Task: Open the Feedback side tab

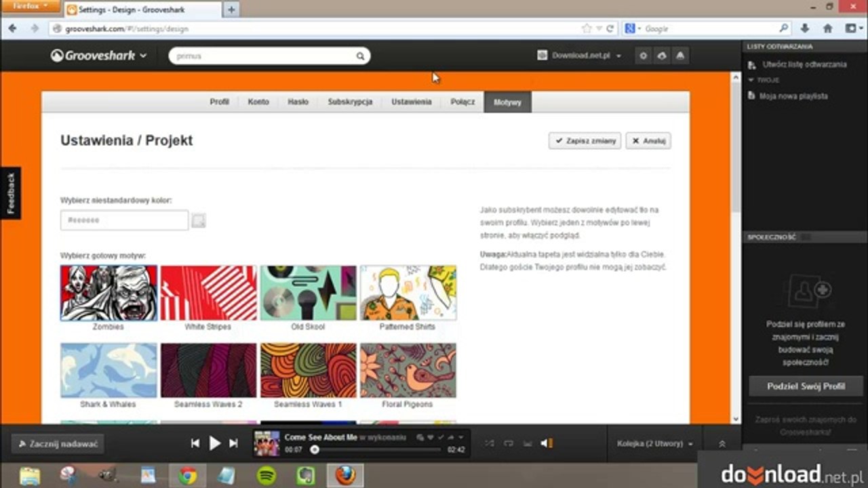Action: 10,193
